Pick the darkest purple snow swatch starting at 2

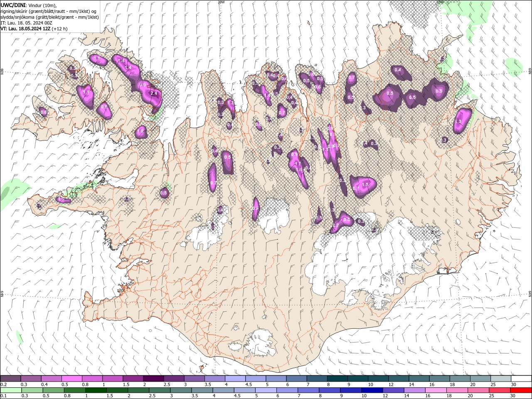pyautogui.click(x=153, y=379)
